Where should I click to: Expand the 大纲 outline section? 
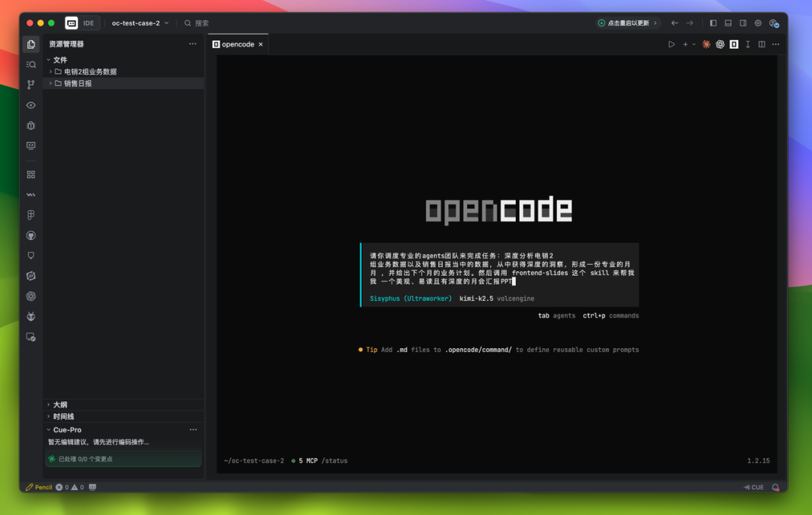click(60, 404)
